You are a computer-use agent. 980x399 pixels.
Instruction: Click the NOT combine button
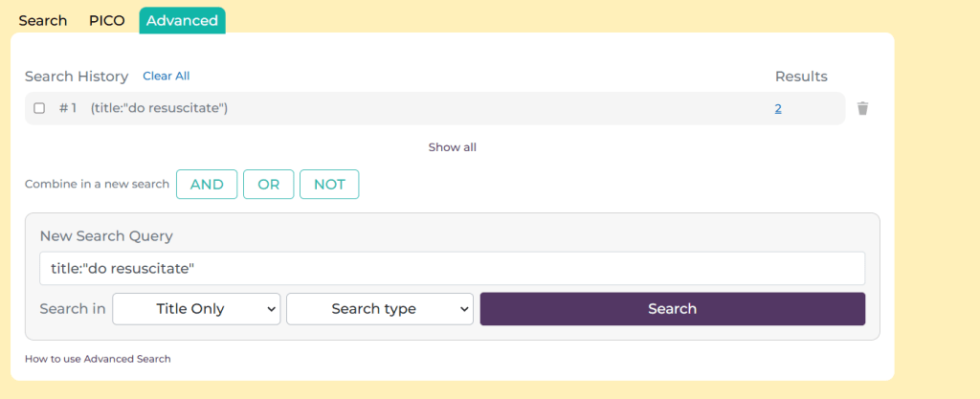coord(329,185)
